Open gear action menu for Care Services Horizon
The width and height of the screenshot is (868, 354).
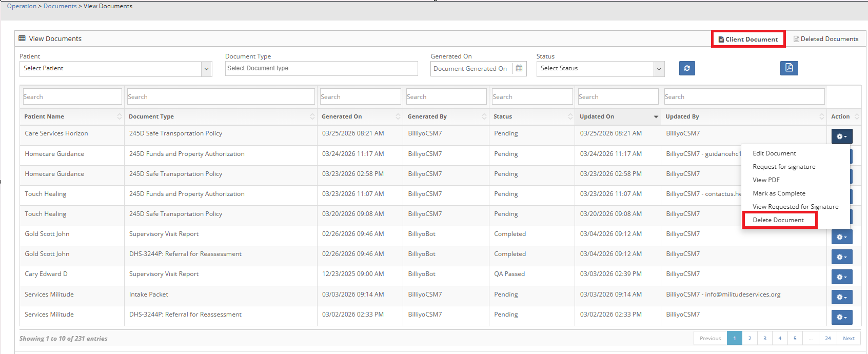[x=841, y=136]
